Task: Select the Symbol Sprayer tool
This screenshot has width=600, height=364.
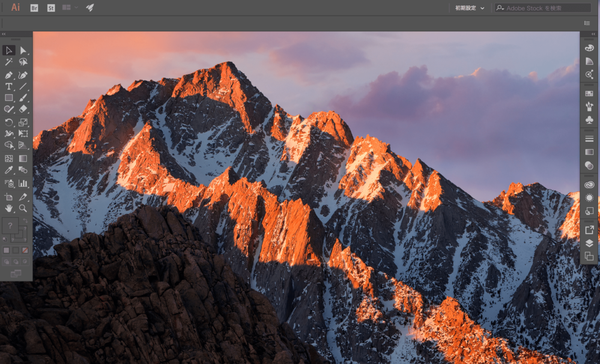Action: click(9, 183)
